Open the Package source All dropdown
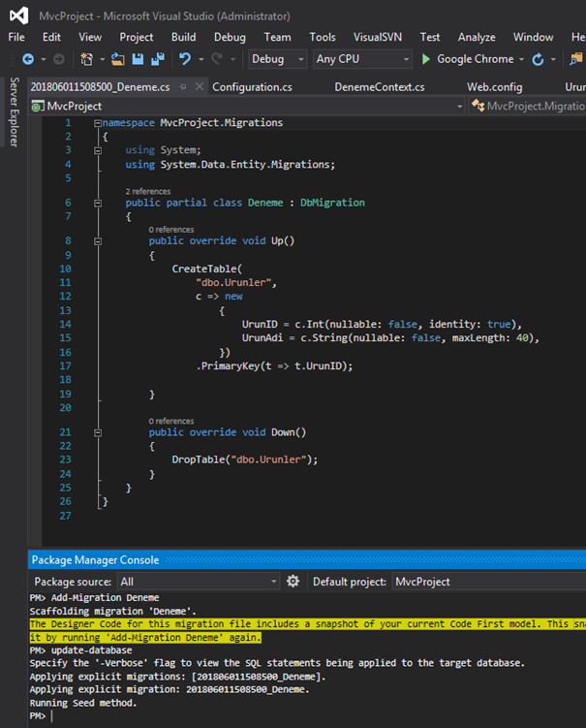 coord(199,582)
